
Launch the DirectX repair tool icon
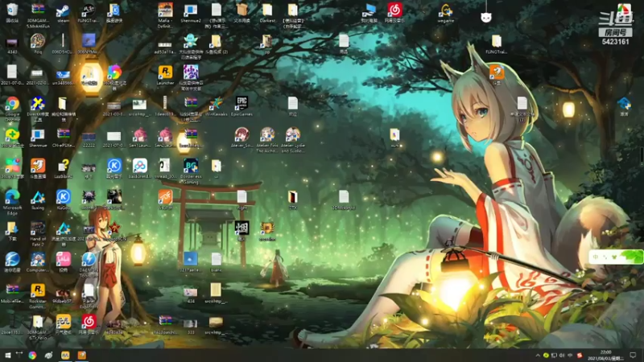click(38, 109)
